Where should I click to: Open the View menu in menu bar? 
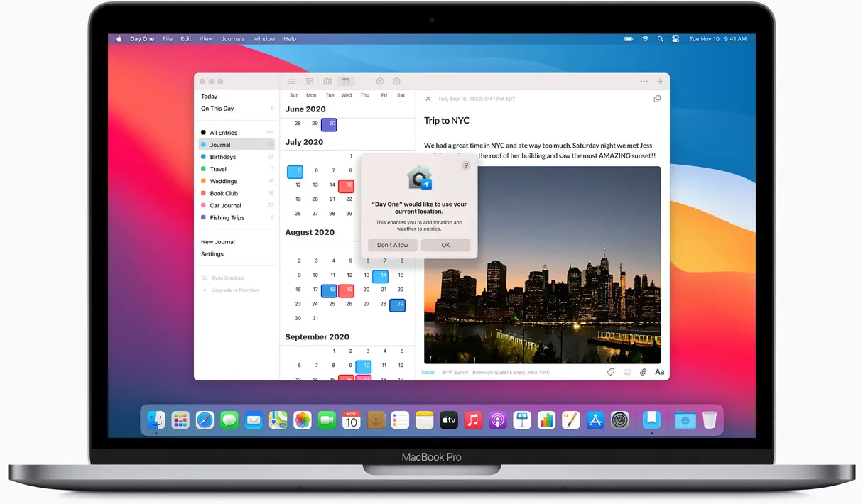point(206,39)
